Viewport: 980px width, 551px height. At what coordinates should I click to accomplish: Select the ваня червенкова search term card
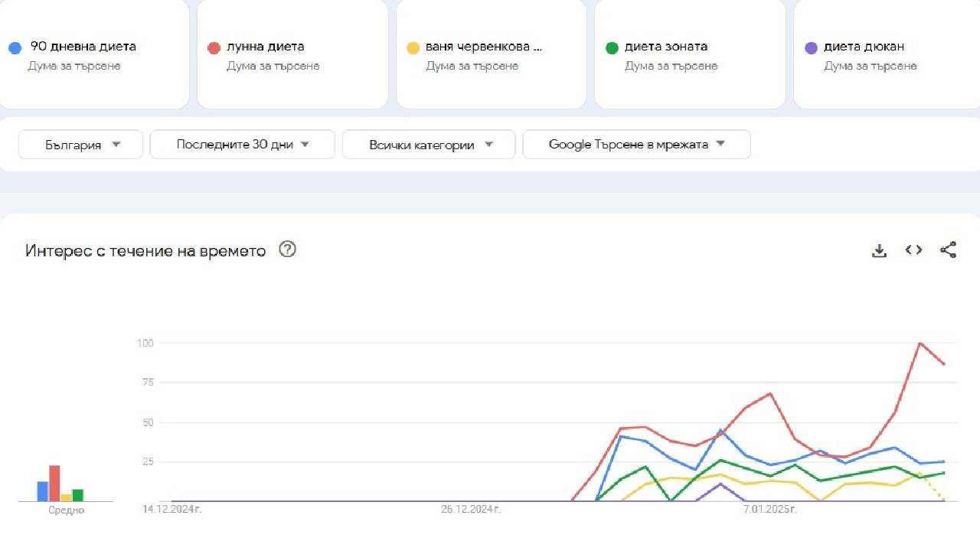click(x=490, y=54)
